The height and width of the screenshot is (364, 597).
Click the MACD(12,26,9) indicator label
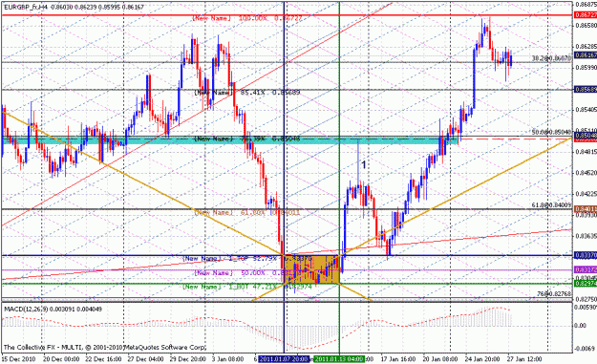click(x=53, y=310)
